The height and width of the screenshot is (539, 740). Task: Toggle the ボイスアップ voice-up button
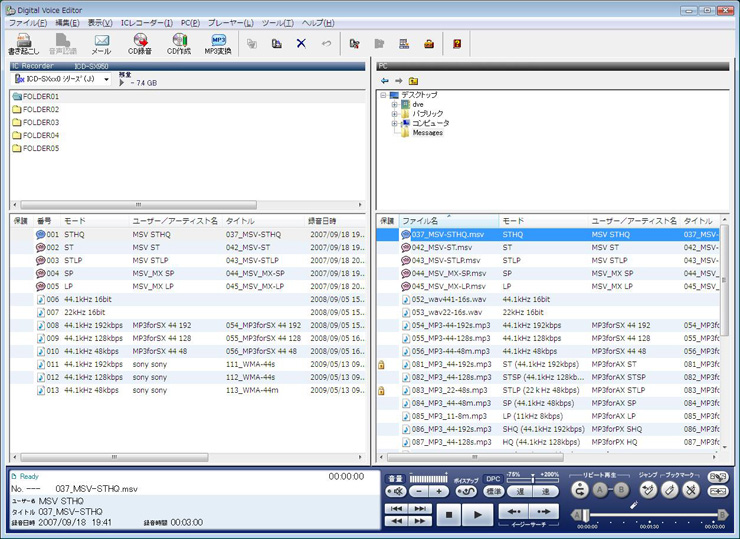(x=467, y=492)
